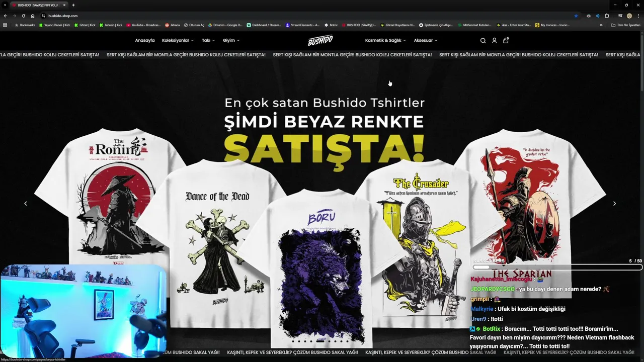
Task: Open YouTube - Broadcast bookmark
Action: click(143, 25)
